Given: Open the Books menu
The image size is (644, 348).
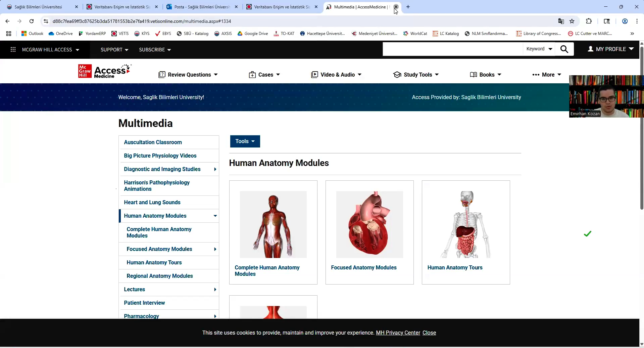Looking at the screenshot, I should 486,75.
